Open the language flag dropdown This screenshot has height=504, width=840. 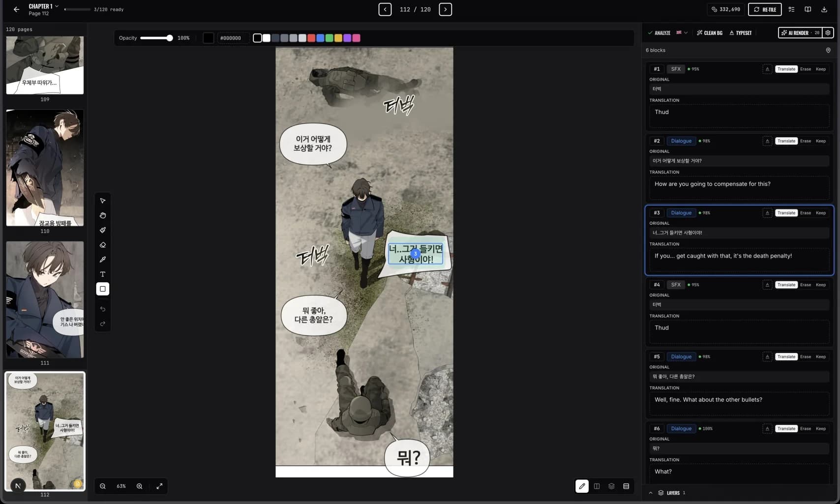(682, 33)
